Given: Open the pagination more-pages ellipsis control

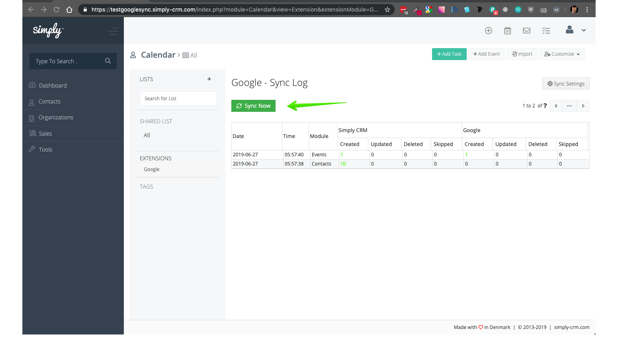Looking at the screenshot, I should 569,105.
